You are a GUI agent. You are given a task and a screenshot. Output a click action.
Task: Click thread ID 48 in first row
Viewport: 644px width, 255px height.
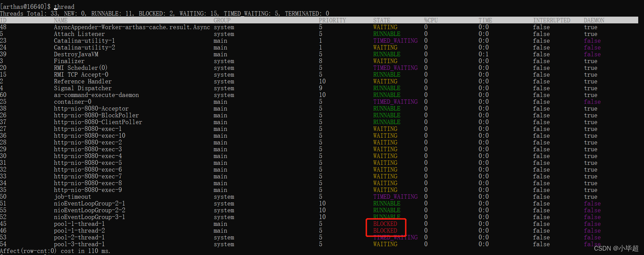pyautogui.click(x=3, y=27)
